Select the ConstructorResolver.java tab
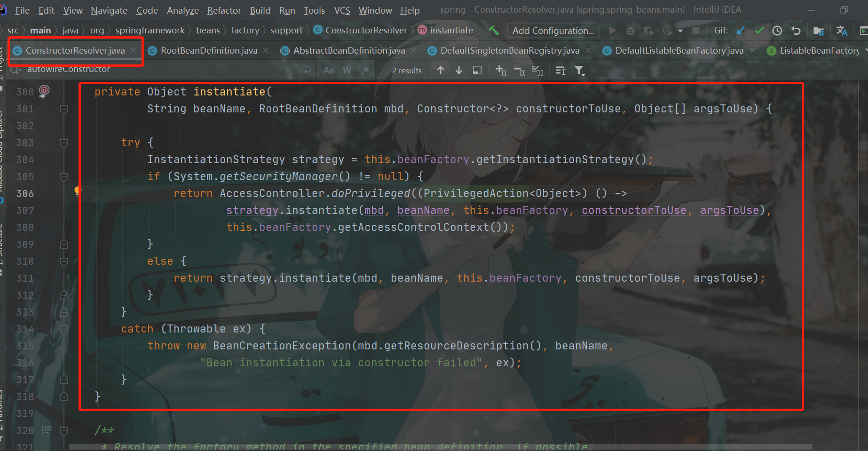Screen dimensions: 868x451 (x=75, y=50)
